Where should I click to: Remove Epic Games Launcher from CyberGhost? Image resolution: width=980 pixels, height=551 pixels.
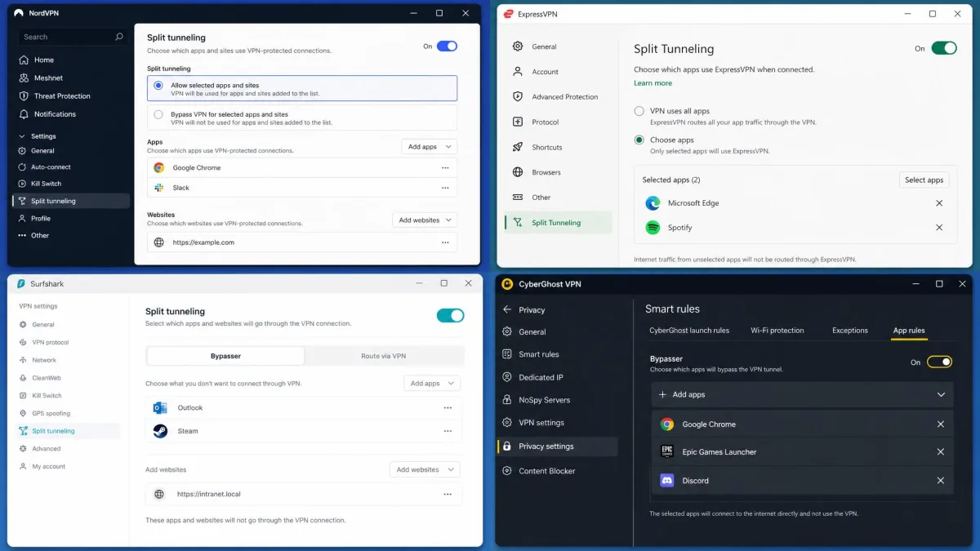pos(941,452)
